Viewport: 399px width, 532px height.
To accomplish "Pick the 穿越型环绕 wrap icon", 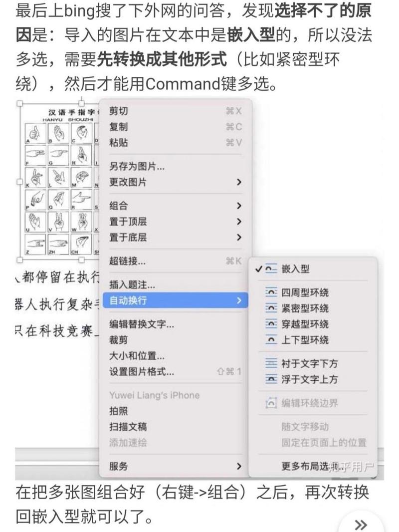I will (x=271, y=324).
